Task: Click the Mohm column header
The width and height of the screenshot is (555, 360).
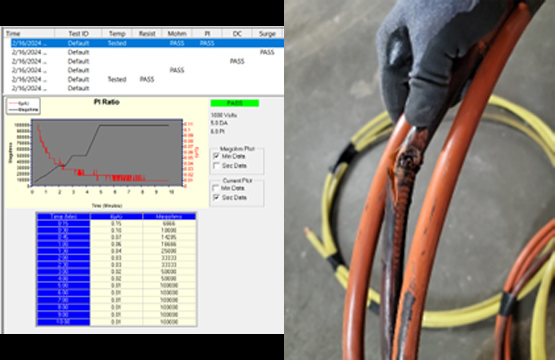Action: click(x=177, y=34)
